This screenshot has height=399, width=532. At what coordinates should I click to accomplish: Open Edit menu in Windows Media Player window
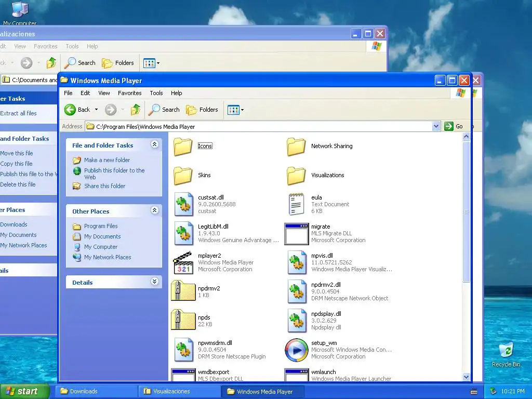tap(85, 93)
